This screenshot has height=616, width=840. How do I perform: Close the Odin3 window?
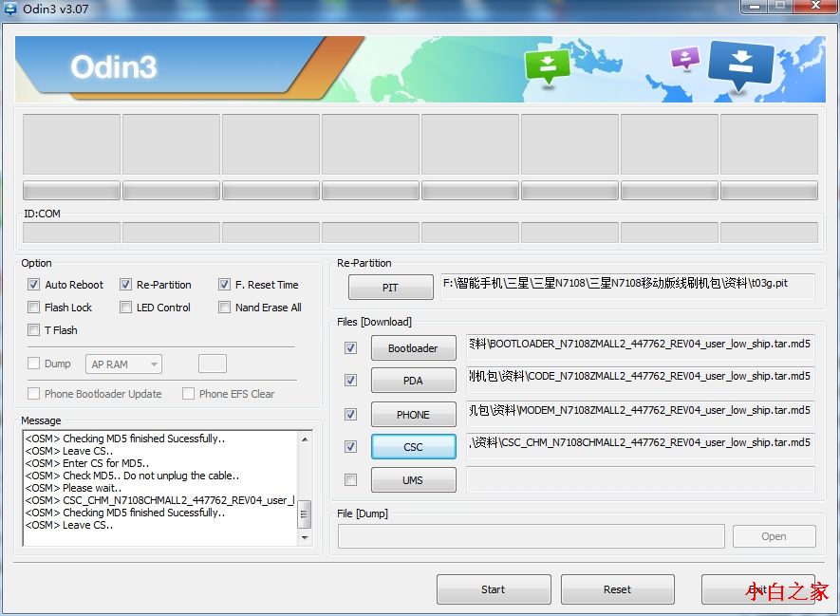point(815,6)
